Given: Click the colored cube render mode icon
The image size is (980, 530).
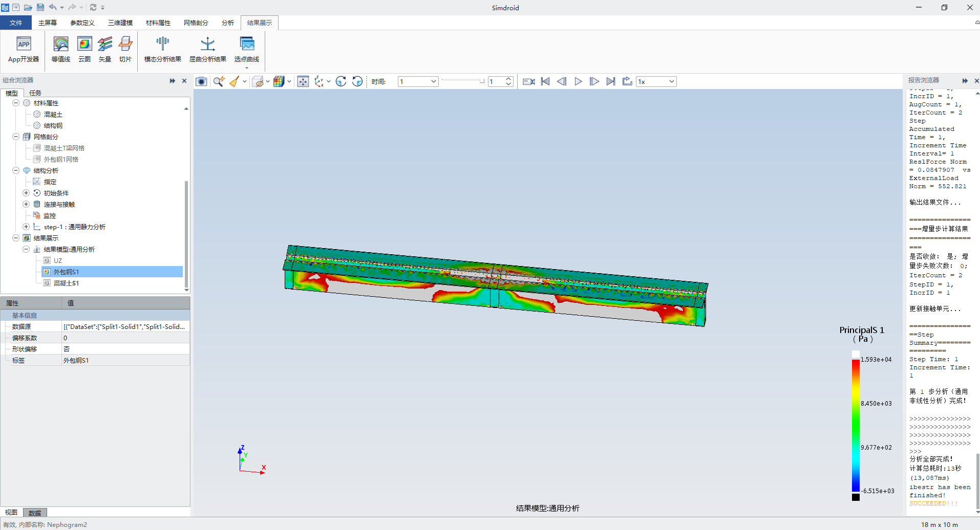Looking at the screenshot, I should pos(279,81).
